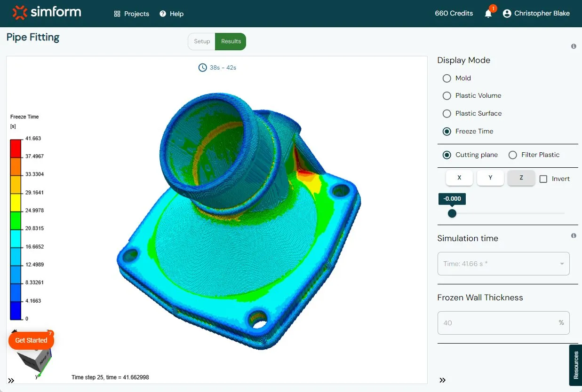The width and height of the screenshot is (582, 392).
Task: Open the Simulation time dropdown
Action: (503, 264)
